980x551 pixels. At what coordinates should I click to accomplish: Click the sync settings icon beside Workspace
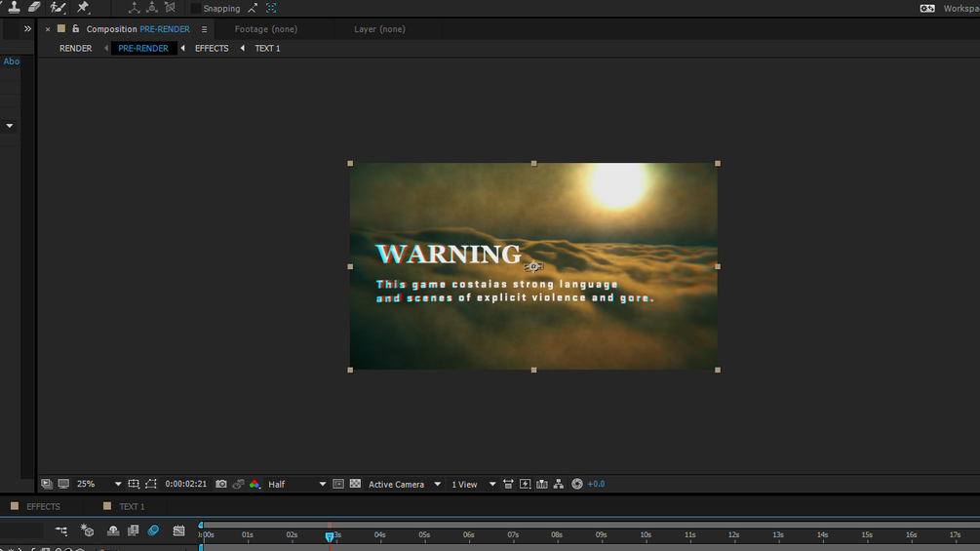[x=927, y=8]
